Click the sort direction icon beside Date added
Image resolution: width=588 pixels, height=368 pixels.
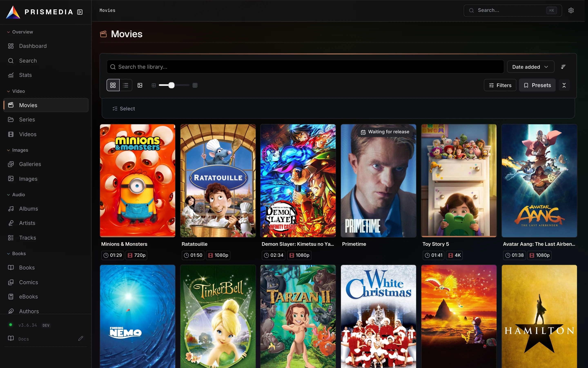coord(563,67)
